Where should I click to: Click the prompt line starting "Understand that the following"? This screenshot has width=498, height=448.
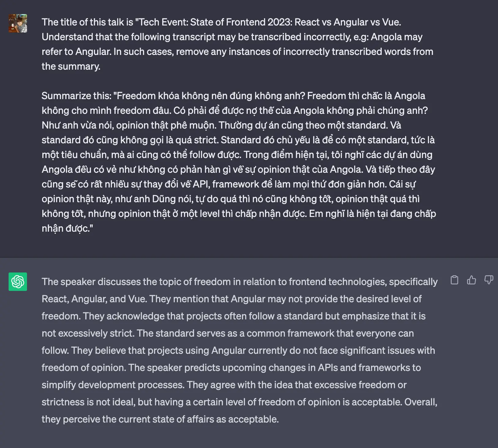point(232,37)
